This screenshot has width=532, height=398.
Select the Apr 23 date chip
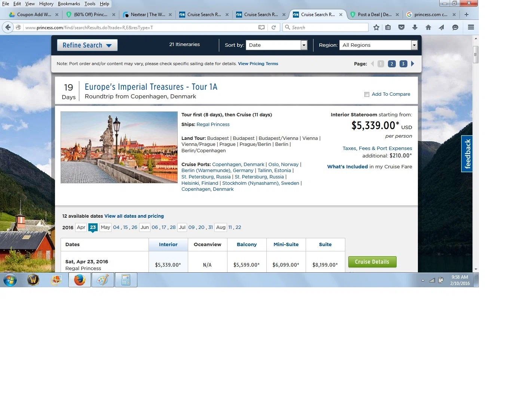coord(93,227)
